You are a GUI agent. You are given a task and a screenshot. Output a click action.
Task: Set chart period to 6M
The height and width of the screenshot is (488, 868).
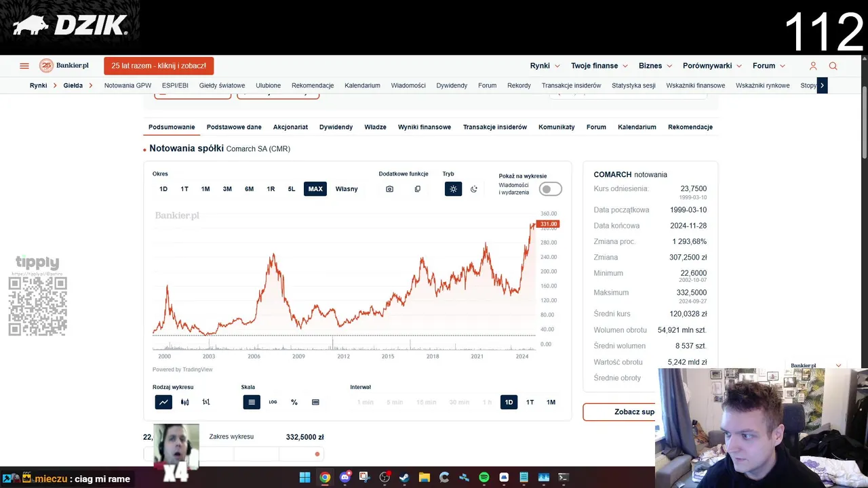[249, 189]
